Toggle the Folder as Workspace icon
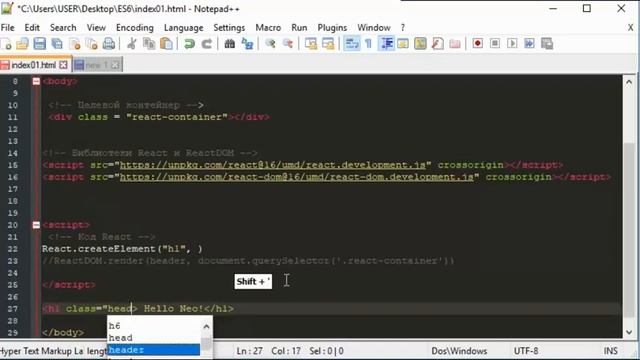640x360 pixels. tap(455, 44)
